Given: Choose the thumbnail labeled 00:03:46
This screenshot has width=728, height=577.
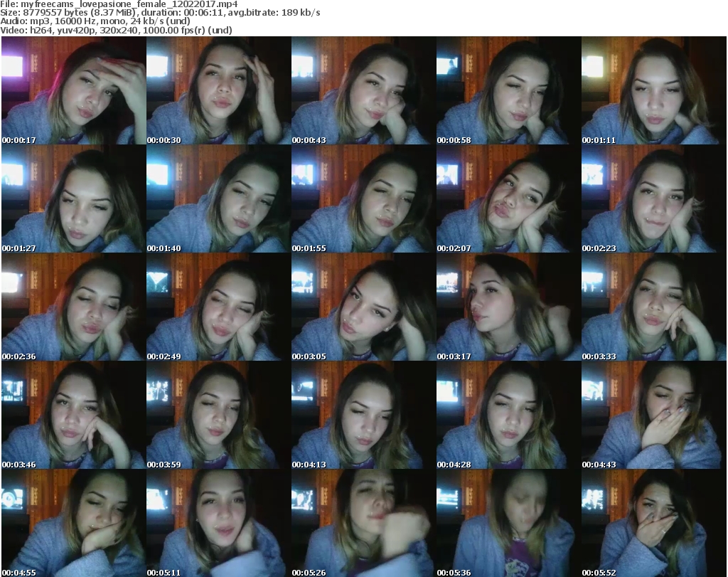Looking at the screenshot, I should pos(73,415).
